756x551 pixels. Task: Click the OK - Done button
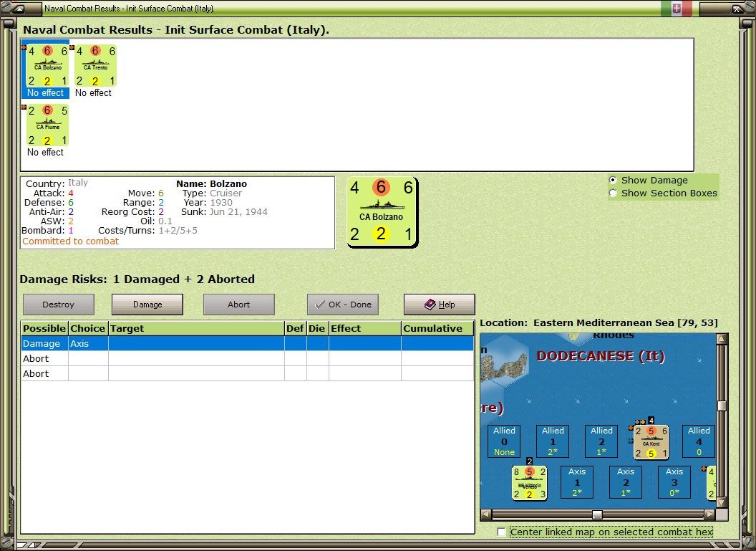click(343, 305)
